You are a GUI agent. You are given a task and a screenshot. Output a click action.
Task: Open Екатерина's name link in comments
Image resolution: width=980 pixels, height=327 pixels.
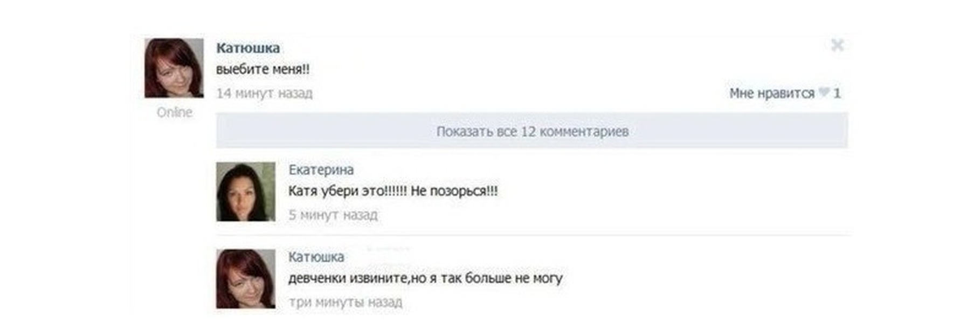pyautogui.click(x=321, y=170)
